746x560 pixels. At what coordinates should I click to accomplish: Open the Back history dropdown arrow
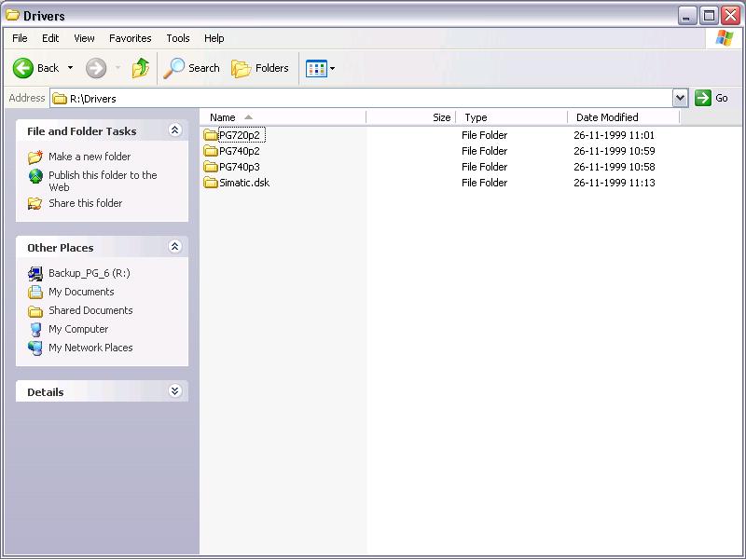coord(71,68)
